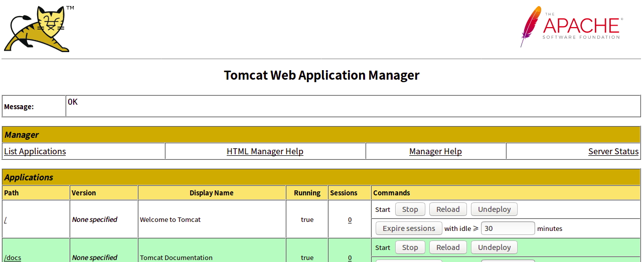Viewport: 644px width, 262px height.
Task: Stop the Tomcat Documentation application
Action: click(410, 247)
